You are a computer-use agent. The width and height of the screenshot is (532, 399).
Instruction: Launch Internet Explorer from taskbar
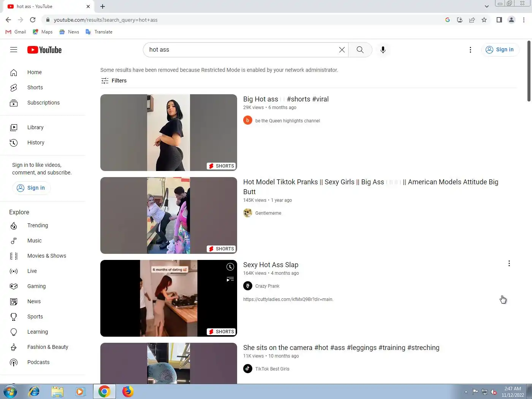click(34, 391)
